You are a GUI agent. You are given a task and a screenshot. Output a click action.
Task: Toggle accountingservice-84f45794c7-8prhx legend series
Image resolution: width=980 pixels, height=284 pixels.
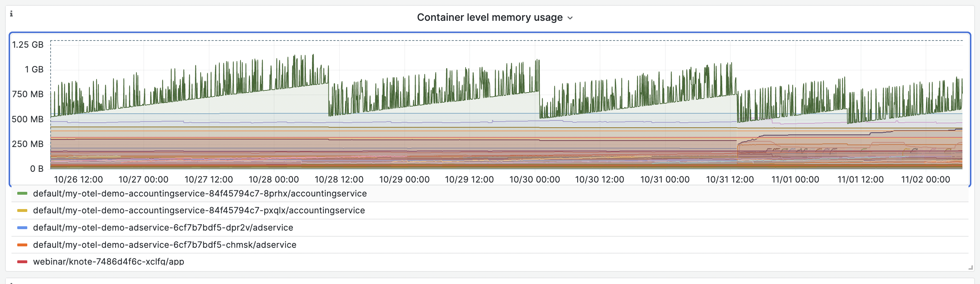[x=200, y=194]
